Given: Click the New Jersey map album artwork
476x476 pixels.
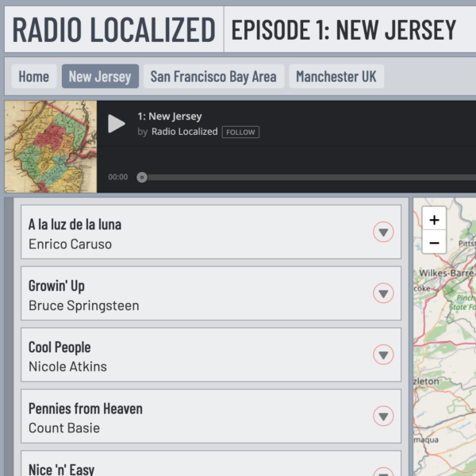Looking at the screenshot, I should coord(51,147).
